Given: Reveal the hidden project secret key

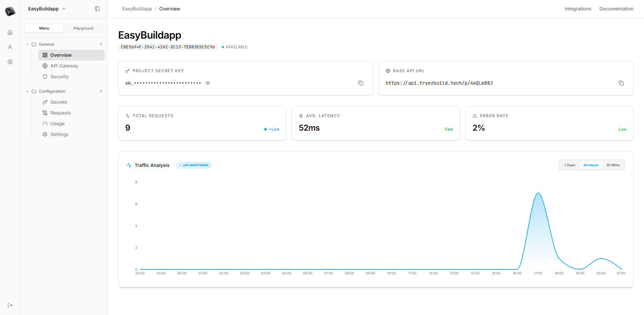Looking at the screenshot, I should (x=208, y=83).
